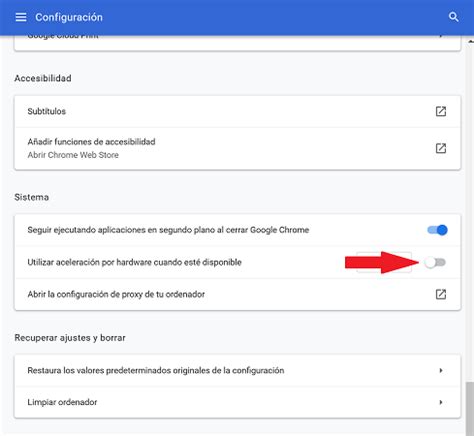Open Subtítulos external link icon
Screen dimensions: 474x436
point(441,111)
